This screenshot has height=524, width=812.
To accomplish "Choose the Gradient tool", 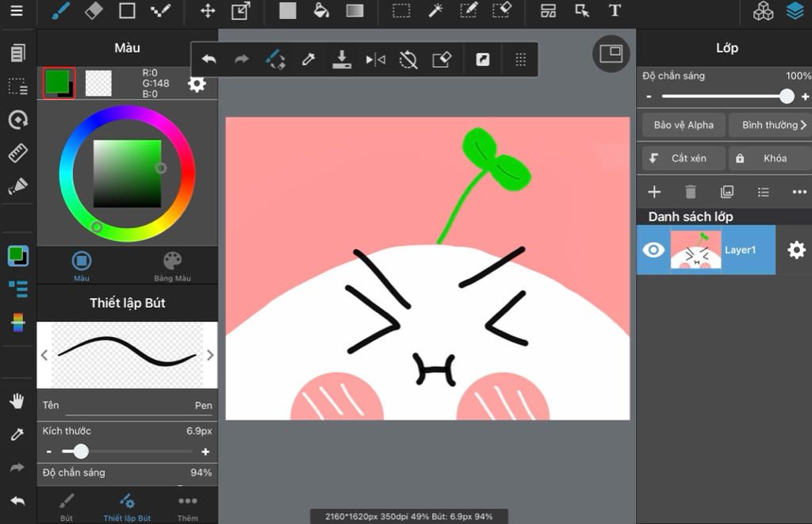I will coord(354,11).
